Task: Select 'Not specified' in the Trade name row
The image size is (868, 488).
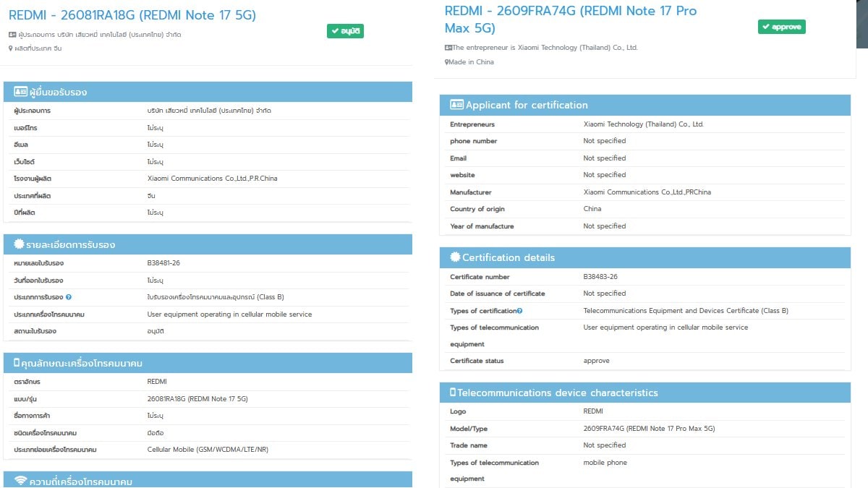Action: tap(605, 445)
